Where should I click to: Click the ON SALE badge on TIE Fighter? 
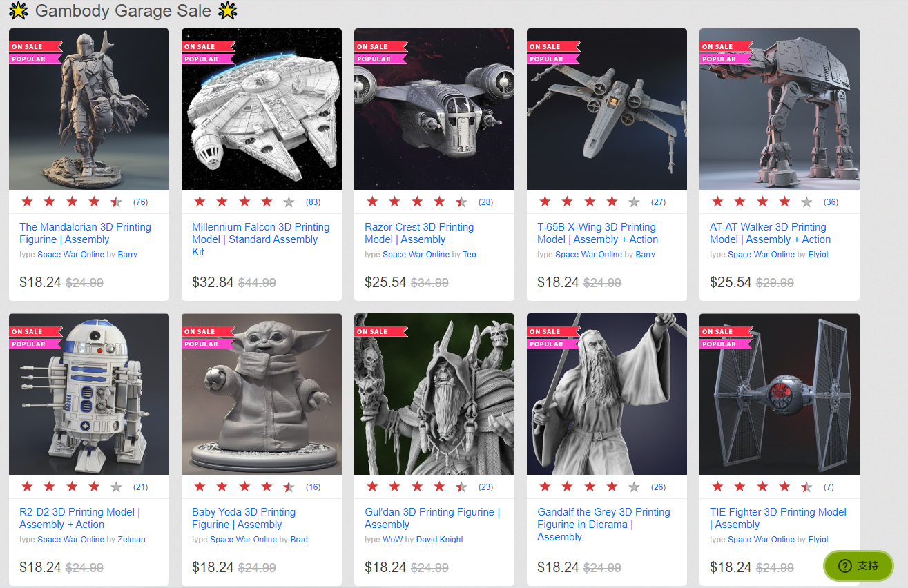tap(718, 332)
